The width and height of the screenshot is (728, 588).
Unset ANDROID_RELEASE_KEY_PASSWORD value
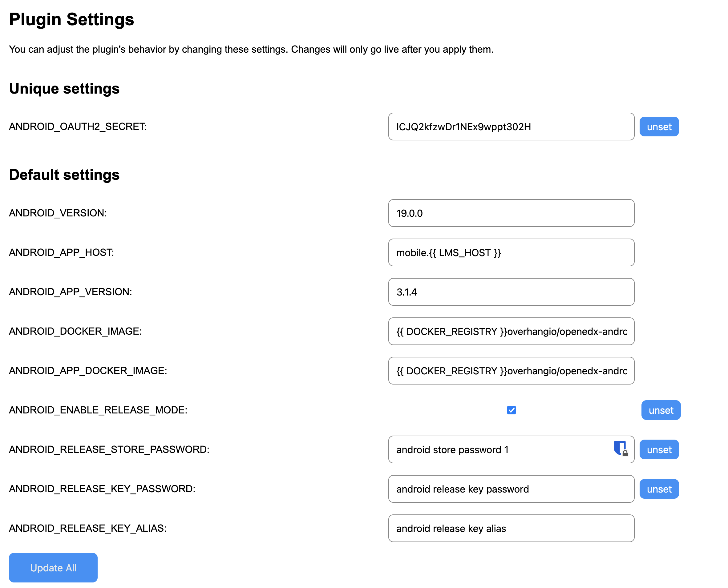pyautogui.click(x=659, y=489)
